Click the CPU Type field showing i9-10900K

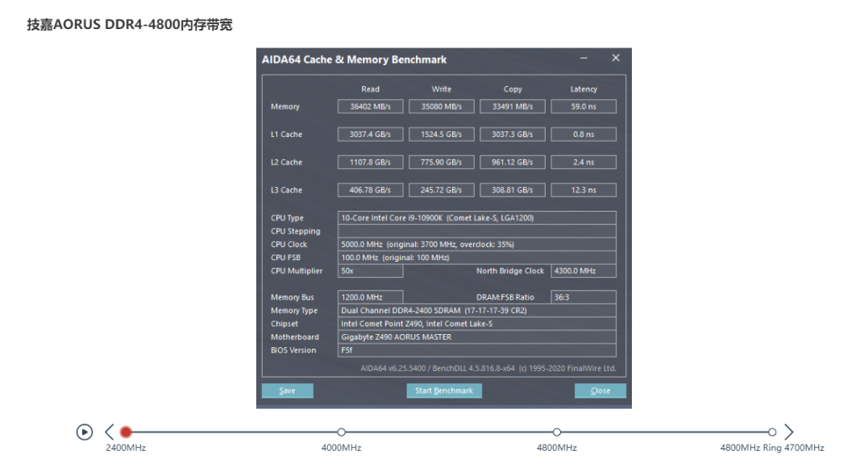[476, 217]
